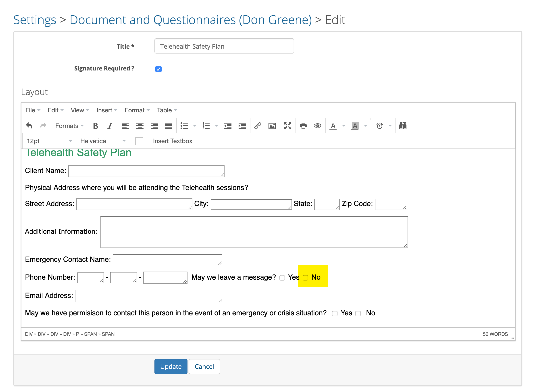Viewport: 533px width, 392px height.
Task: Italicize the selected text
Action: point(110,126)
